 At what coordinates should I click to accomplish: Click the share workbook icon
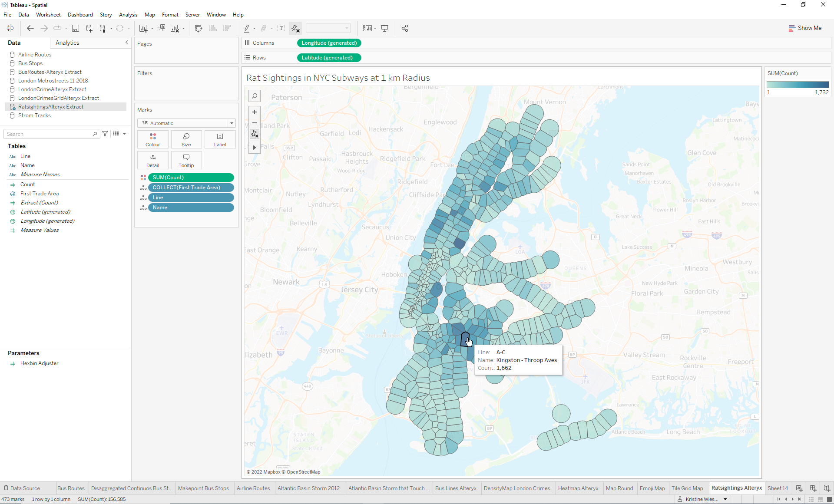tap(405, 28)
